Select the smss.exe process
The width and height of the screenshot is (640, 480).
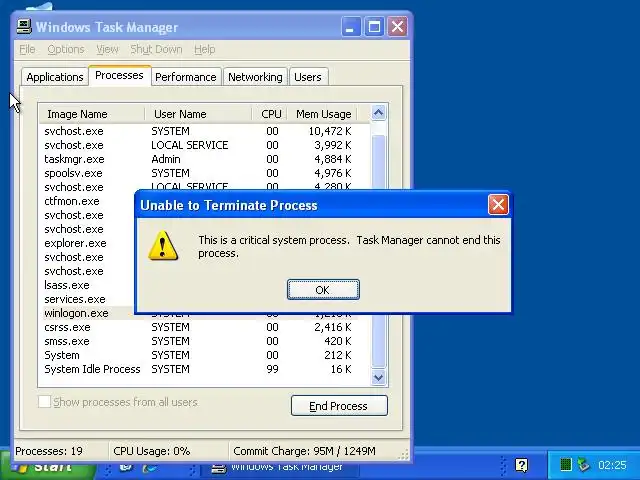click(x=198, y=341)
